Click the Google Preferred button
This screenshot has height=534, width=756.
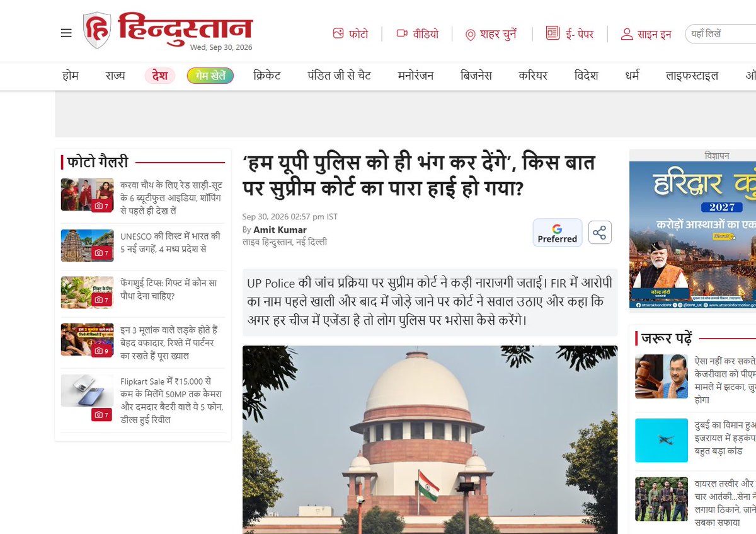557,233
